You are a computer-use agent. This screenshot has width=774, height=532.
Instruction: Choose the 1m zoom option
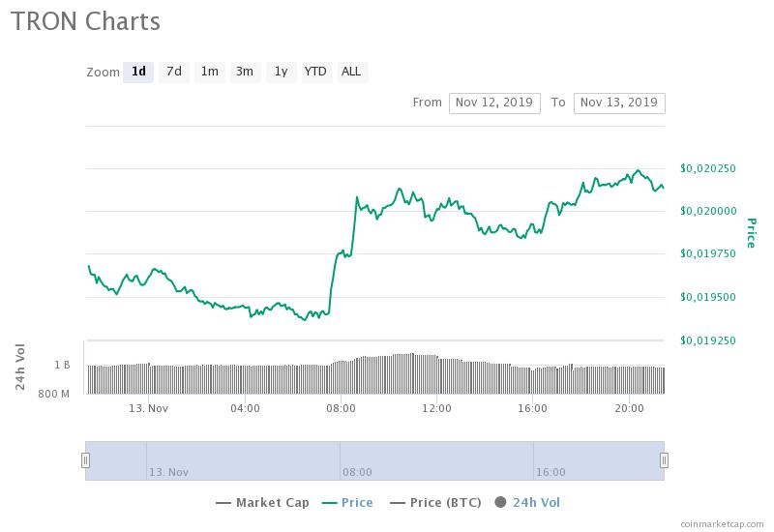(209, 72)
